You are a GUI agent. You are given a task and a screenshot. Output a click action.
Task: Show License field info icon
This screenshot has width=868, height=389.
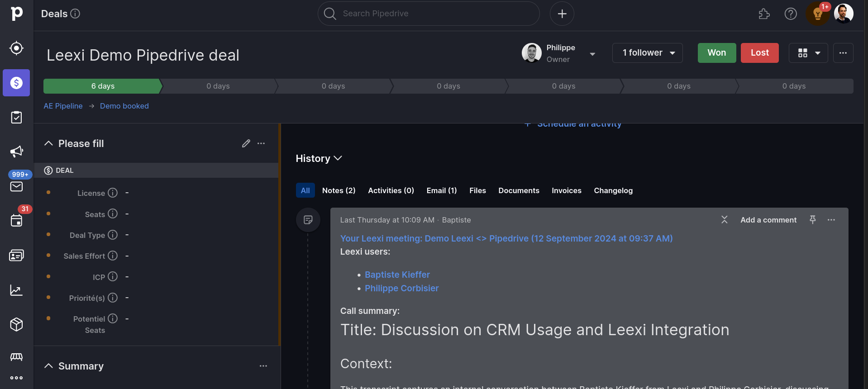113,193
